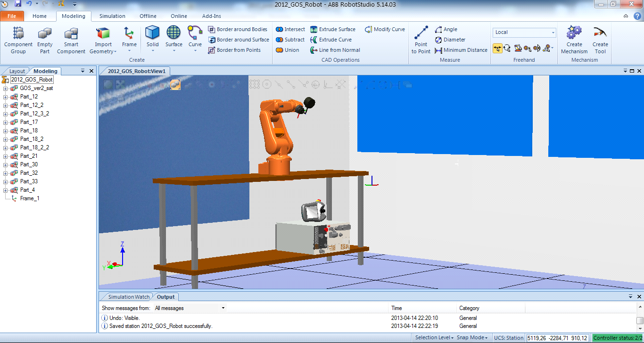Screen dimensions: 644x343
Task: Click Create Mechanism
Action: (574, 41)
